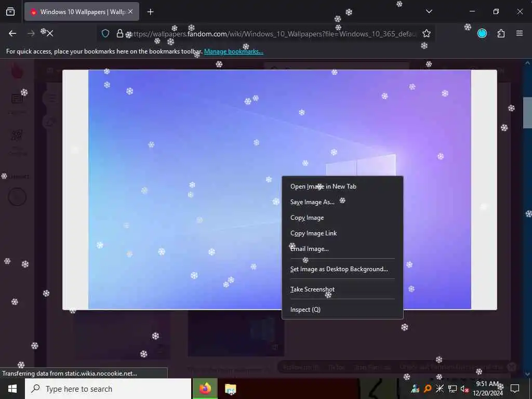
Task: Choose Copy Image
Action: (x=342, y=218)
